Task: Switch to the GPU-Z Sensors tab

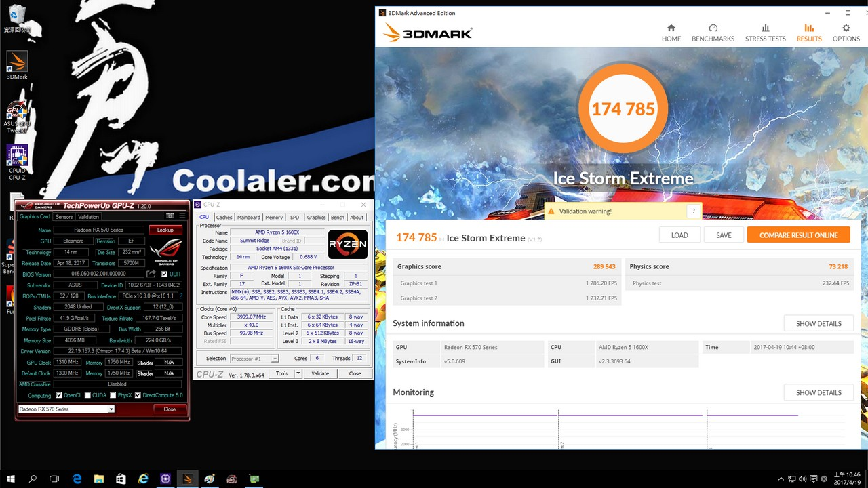Action: click(x=64, y=217)
